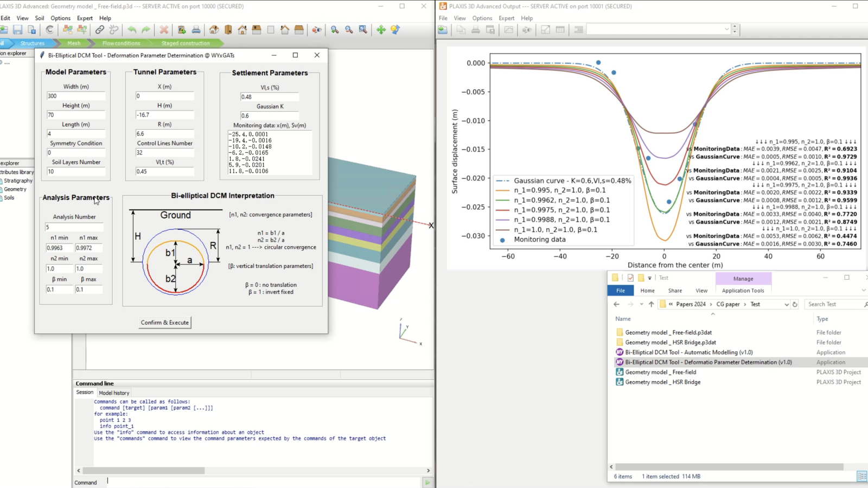Click the details view icon in Explorer status bar

click(861, 476)
